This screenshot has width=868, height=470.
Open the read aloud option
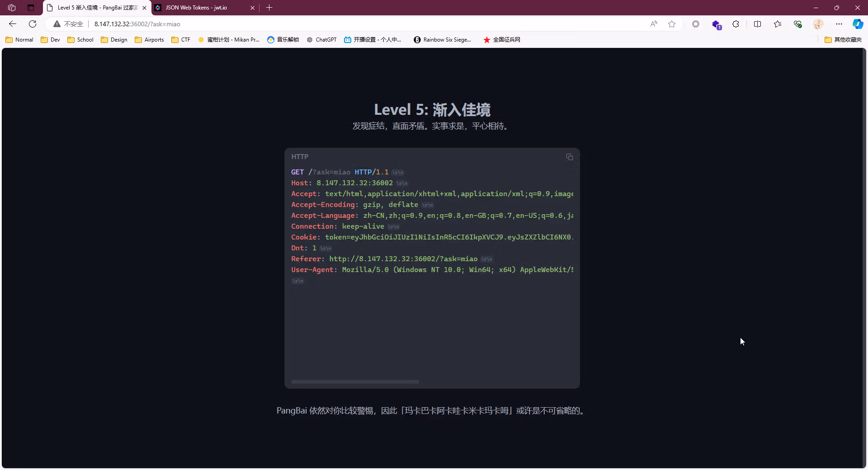(654, 24)
